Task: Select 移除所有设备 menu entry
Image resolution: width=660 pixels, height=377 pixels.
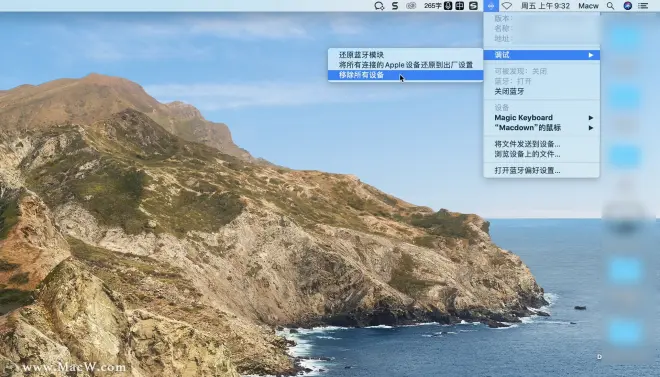Action: pyautogui.click(x=405, y=75)
